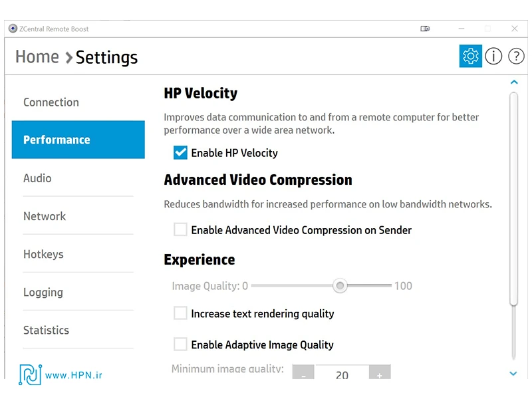Go back to Home breadcrumb
This screenshot has height=399, width=532.
tap(37, 57)
